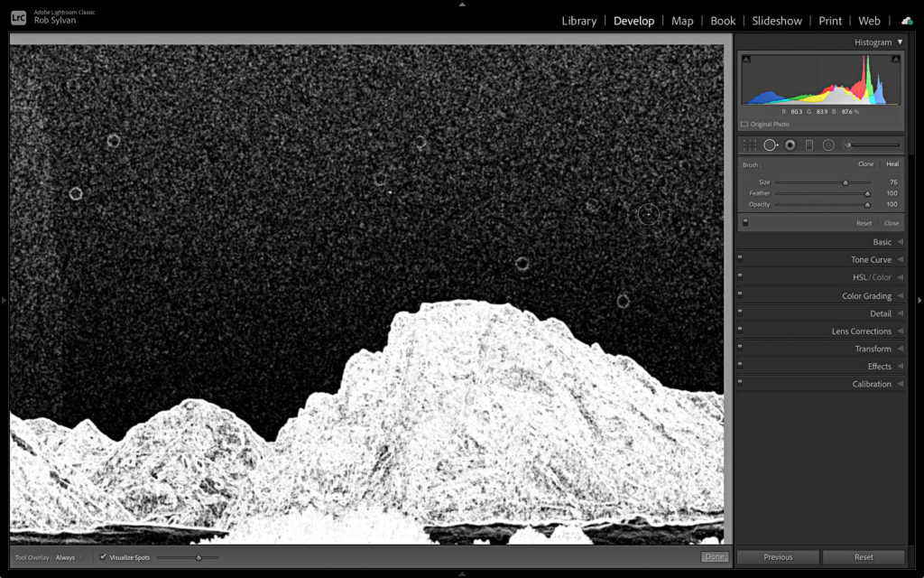This screenshot has width=924, height=578.
Task: Adjust the brush Size slider handle
Action: click(845, 182)
